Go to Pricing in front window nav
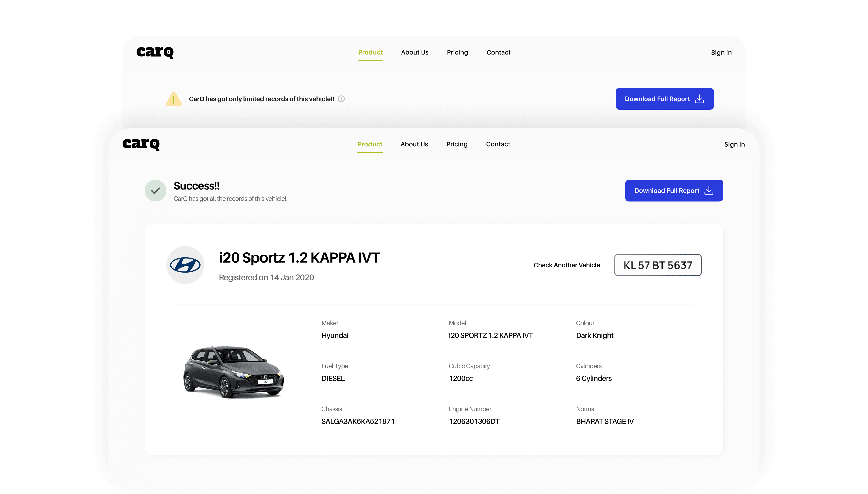Viewport: 868px width, 494px height. 457,144
